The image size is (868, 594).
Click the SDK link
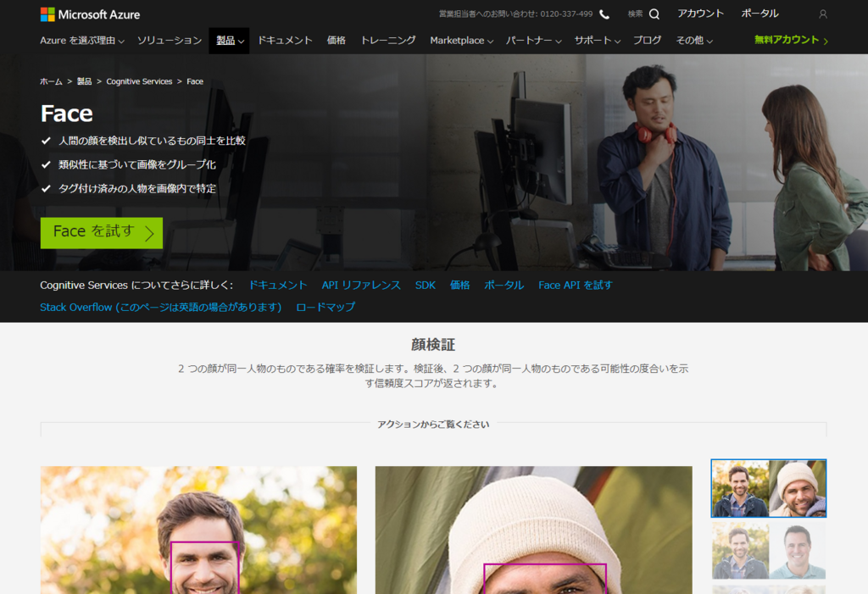click(x=426, y=285)
